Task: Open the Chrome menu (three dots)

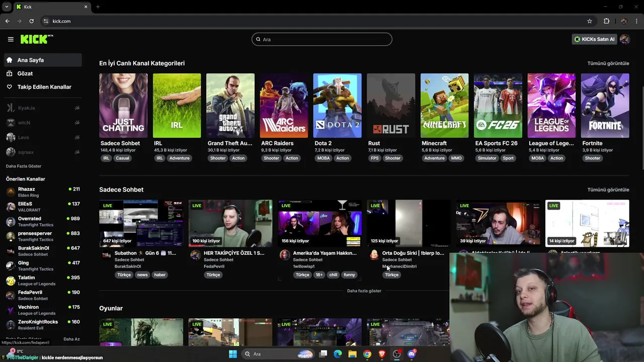Action: [637, 21]
